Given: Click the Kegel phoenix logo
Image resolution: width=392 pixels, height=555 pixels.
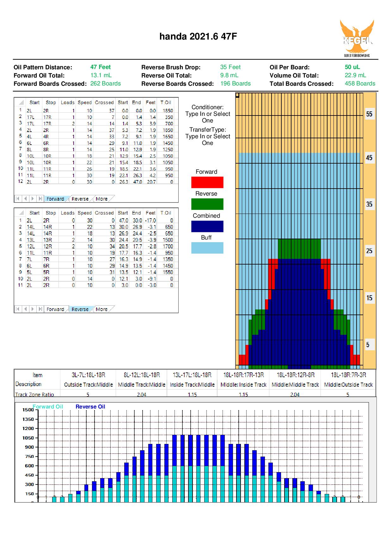Looking at the screenshot, I should tap(357, 38).
